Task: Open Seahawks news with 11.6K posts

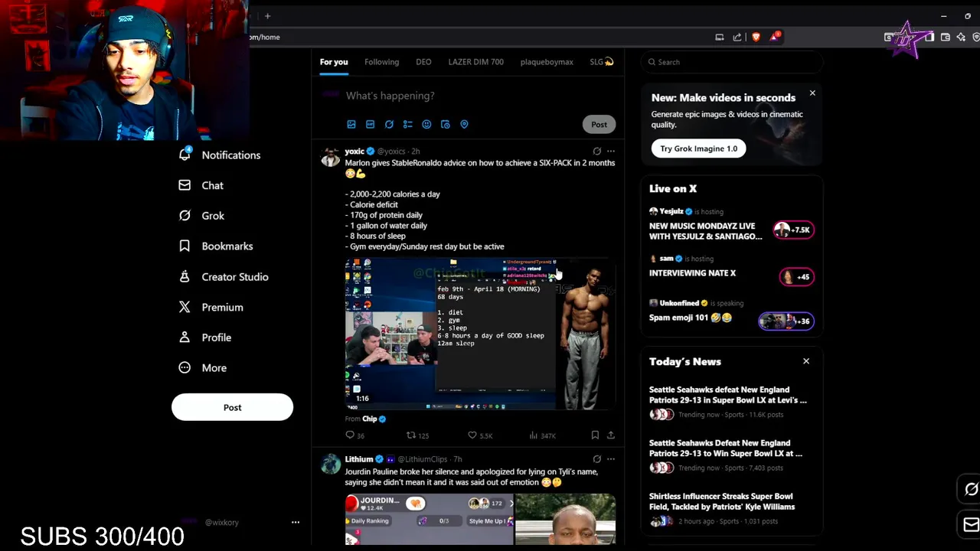Action: click(731, 402)
